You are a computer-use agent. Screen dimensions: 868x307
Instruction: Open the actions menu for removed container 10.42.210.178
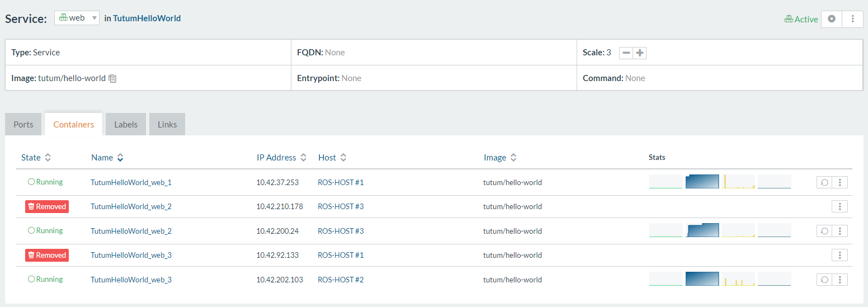839,206
